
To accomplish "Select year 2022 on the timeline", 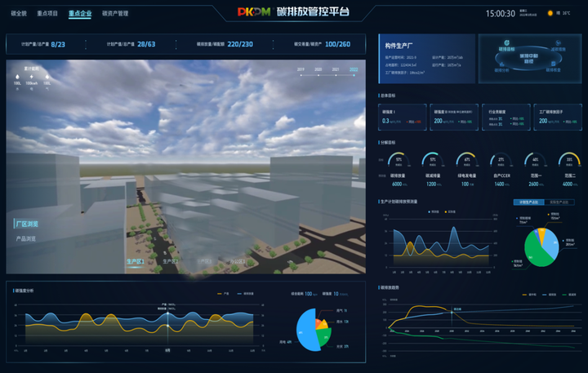I will click(x=354, y=69).
